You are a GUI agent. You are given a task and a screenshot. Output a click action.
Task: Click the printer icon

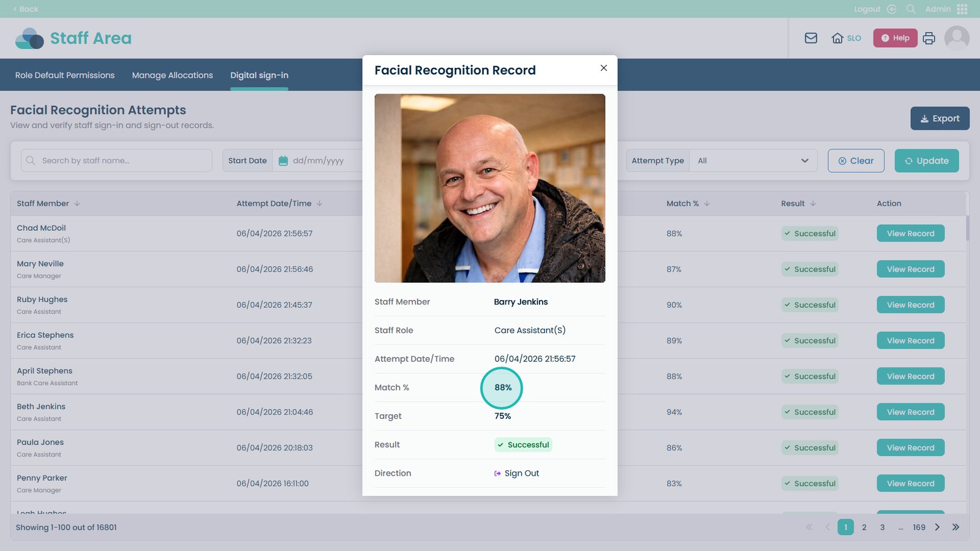coord(929,38)
